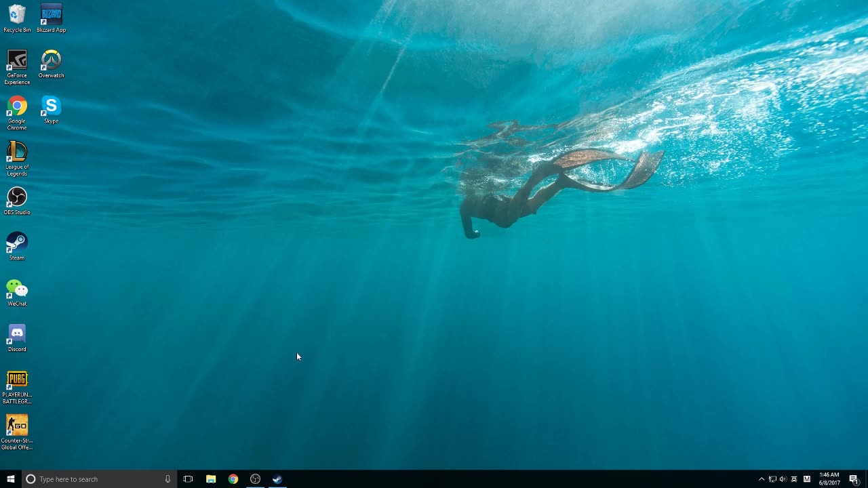Viewport: 868px width, 488px height.
Task: Show hidden system tray icons
Action: point(761,479)
